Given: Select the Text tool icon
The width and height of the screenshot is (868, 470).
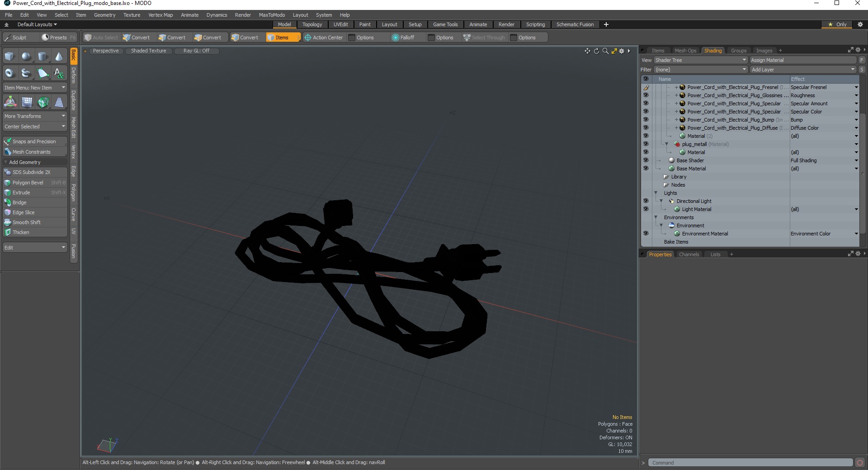Looking at the screenshot, I should tap(59, 73).
